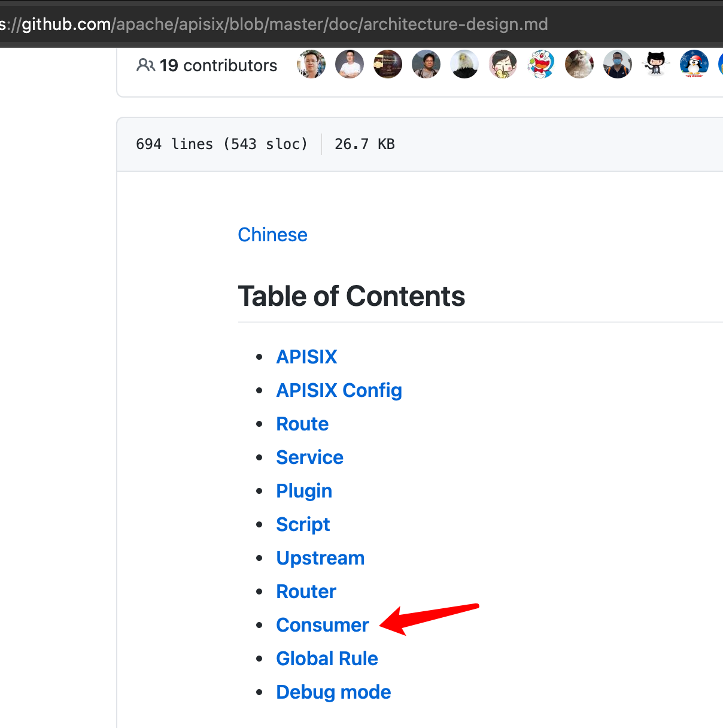Screen dimensions: 723x728
Task: Open the fourth avatar, man with glasses
Action: coord(426,64)
